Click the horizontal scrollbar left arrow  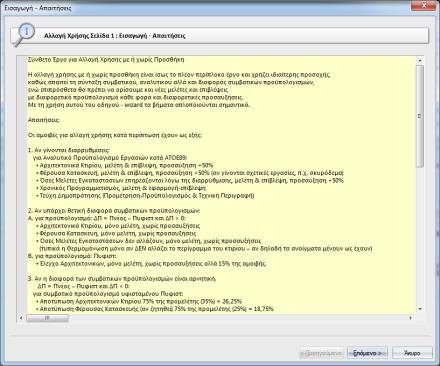(x=21, y=318)
